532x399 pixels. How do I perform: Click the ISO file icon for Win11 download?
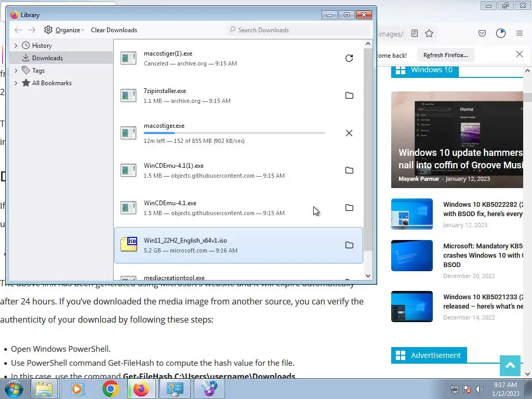point(129,245)
